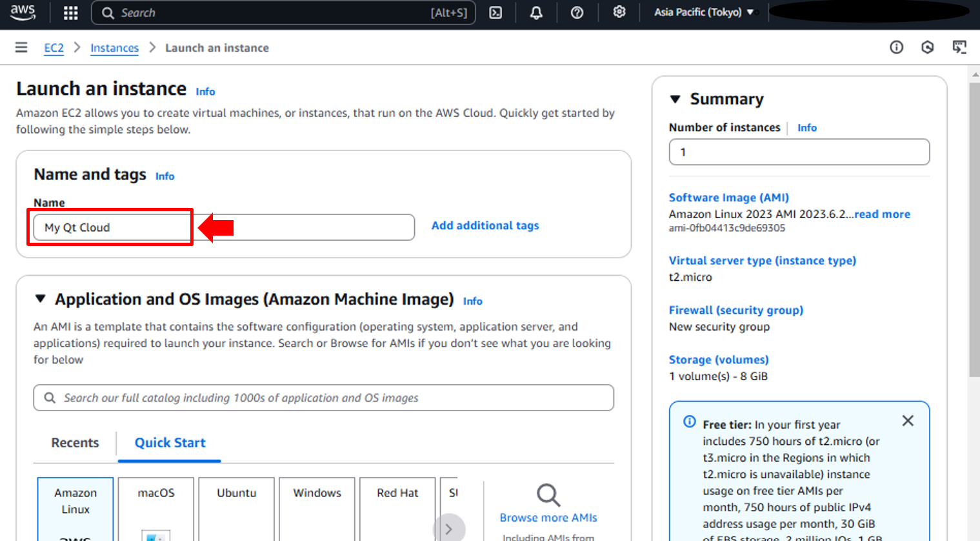Collapse the Summary panel
This screenshot has width=980, height=541.
coord(675,99)
